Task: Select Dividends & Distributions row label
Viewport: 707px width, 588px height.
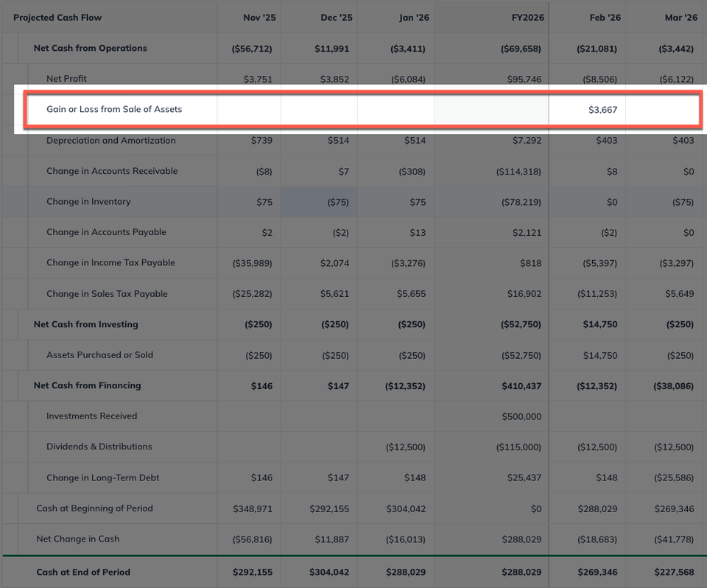Action: coord(99,447)
